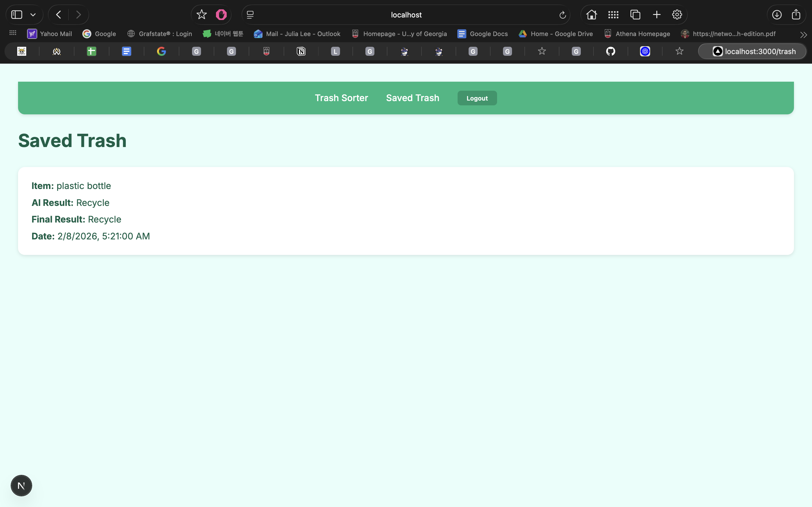Bookmark page with star icon
This screenshot has height=507, width=812.
coord(201,15)
